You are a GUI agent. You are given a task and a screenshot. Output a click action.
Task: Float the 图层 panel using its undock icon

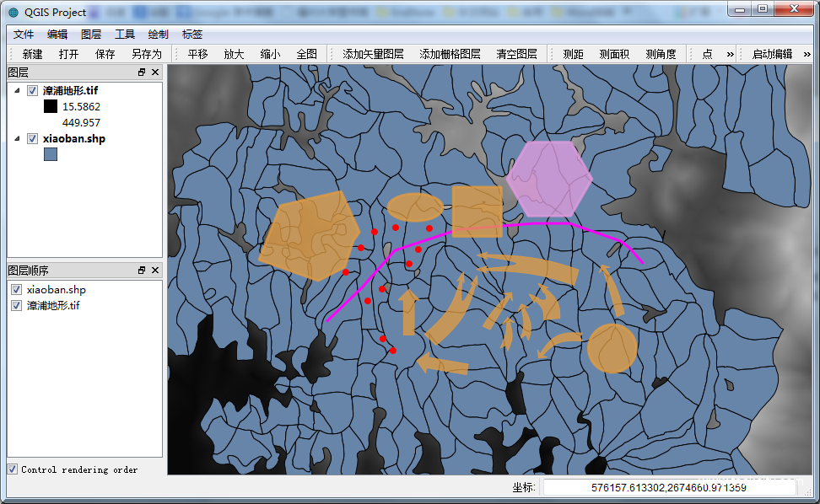(142, 72)
